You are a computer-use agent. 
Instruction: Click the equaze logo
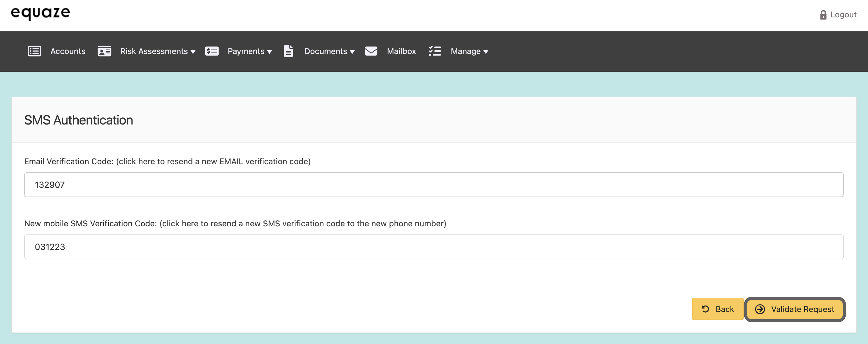point(40,13)
